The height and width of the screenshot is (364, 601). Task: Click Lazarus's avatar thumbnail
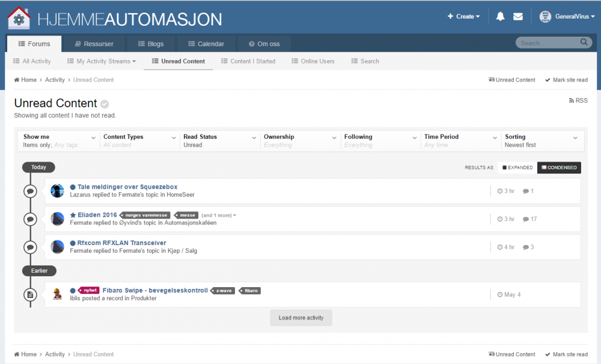tap(58, 191)
